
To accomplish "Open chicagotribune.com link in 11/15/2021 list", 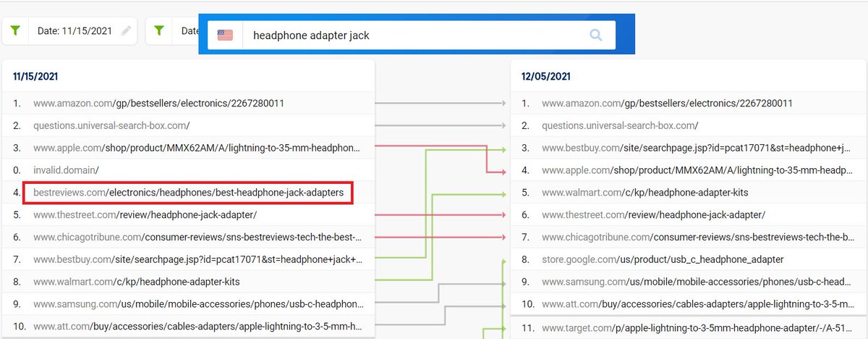I will click(x=197, y=237).
